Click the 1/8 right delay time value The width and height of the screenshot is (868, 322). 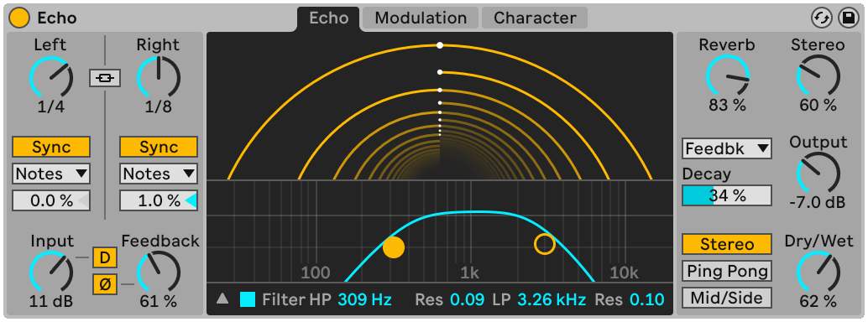tap(159, 106)
